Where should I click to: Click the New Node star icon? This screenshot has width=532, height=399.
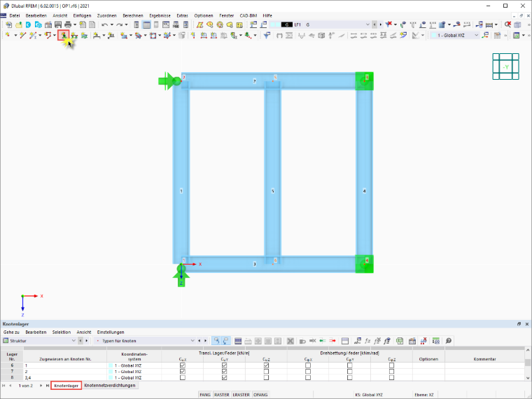click(8, 35)
